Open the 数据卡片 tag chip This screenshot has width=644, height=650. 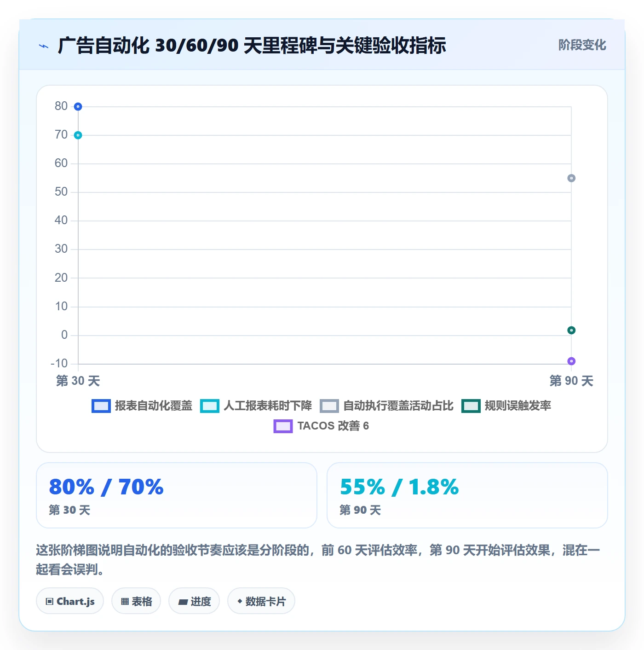click(x=261, y=601)
